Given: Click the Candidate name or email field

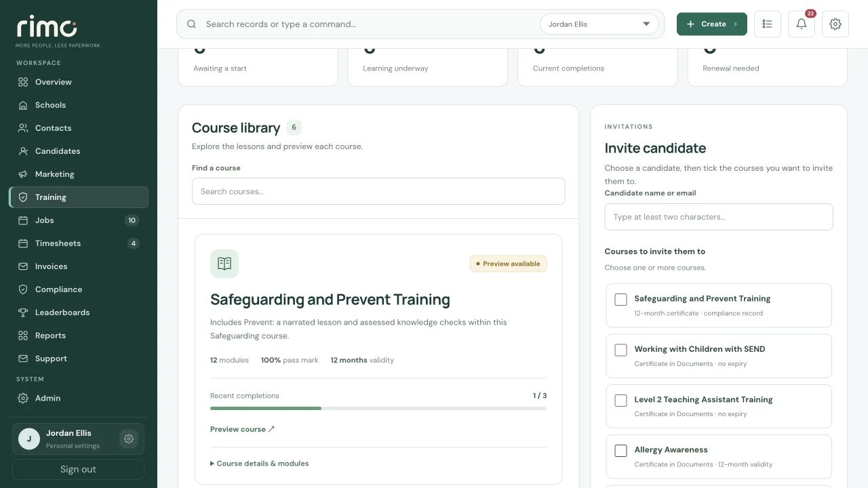Looking at the screenshot, I should pyautogui.click(x=719, y=217).
